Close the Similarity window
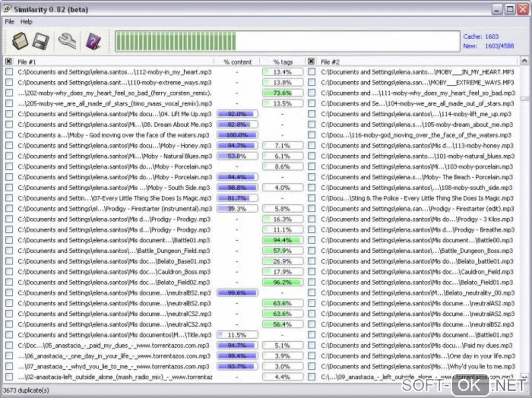This screenshot has width=532, height=398. point(522,9)
